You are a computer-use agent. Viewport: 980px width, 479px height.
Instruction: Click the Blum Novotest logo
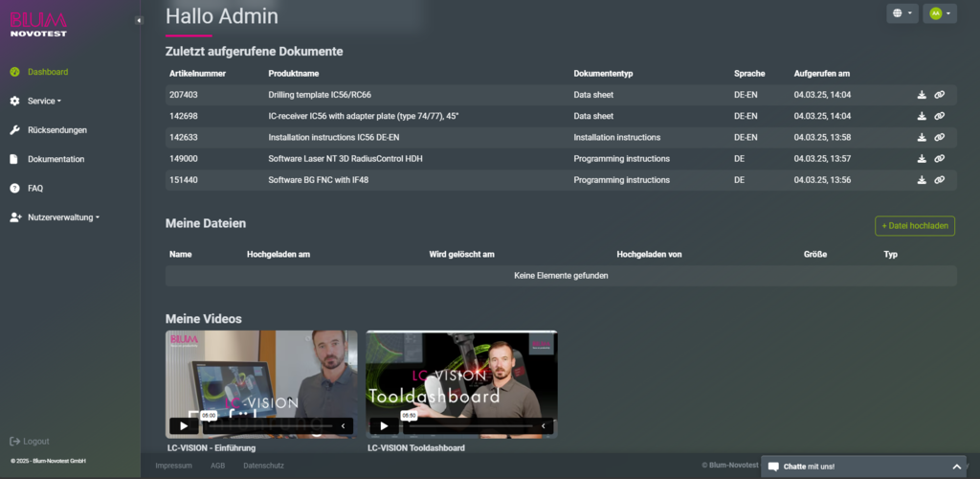click(38, 24)
